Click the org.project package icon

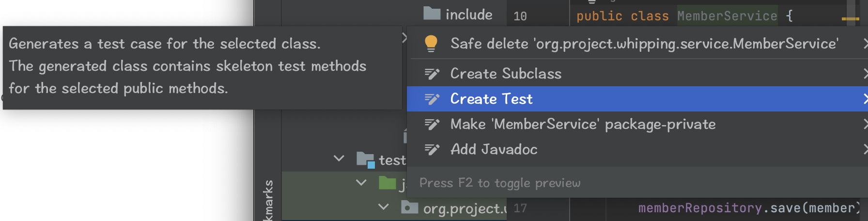click(409, 208)
